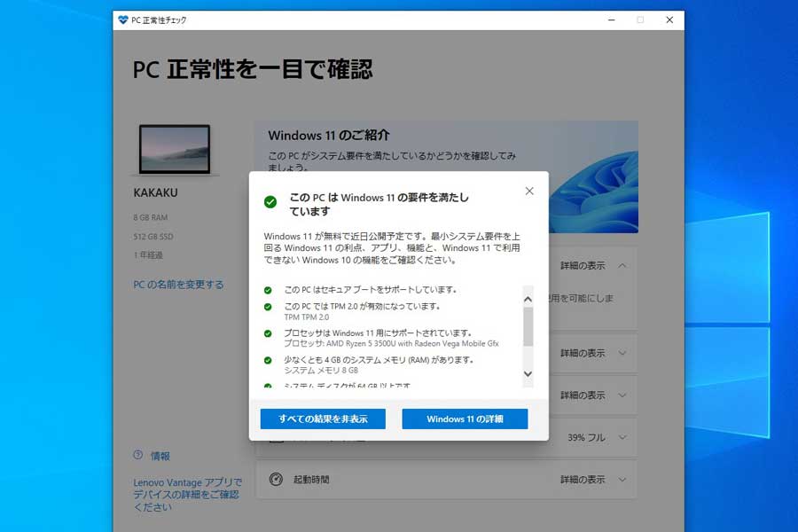Click the 起動時間 label text

pos(311,480)
